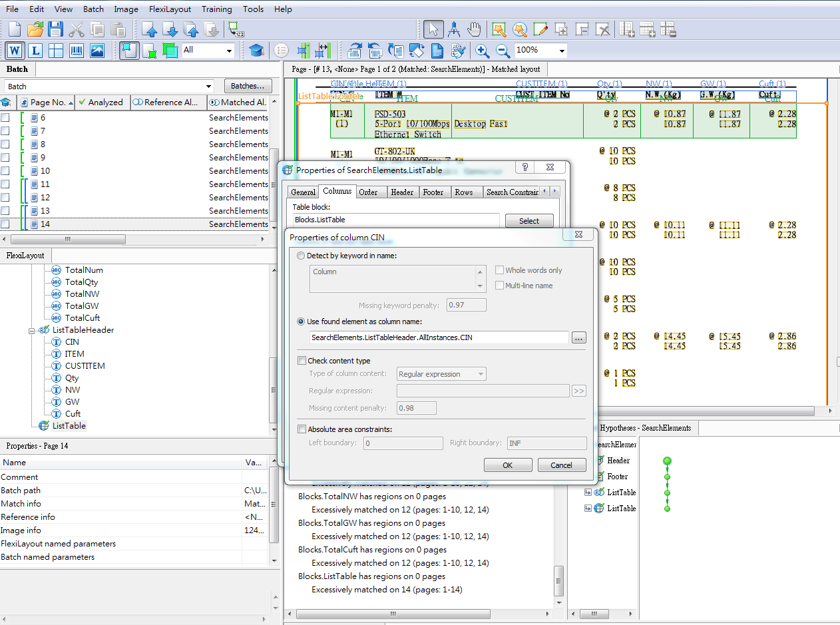Click the Save batch icon

55,29
